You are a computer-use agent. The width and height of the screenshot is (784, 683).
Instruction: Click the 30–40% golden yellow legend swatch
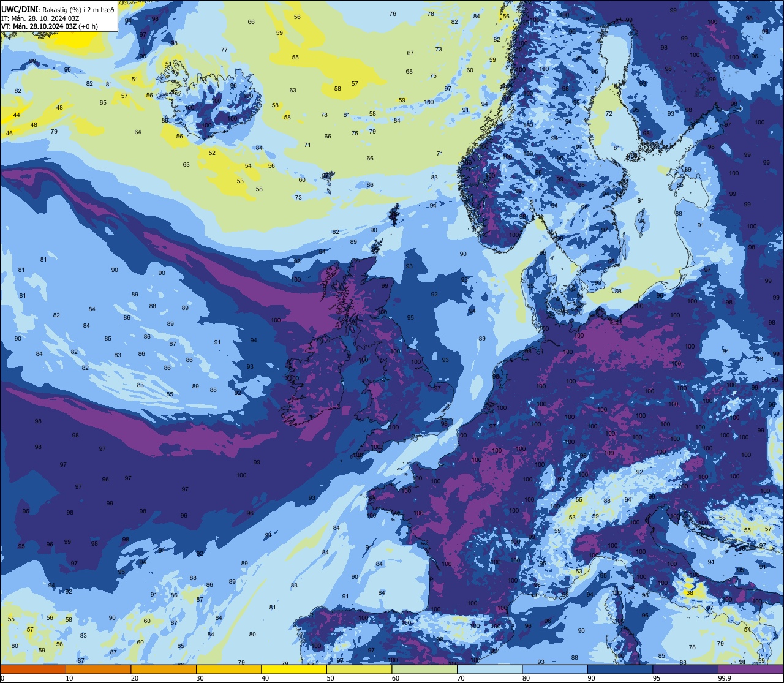coord(228,669)
